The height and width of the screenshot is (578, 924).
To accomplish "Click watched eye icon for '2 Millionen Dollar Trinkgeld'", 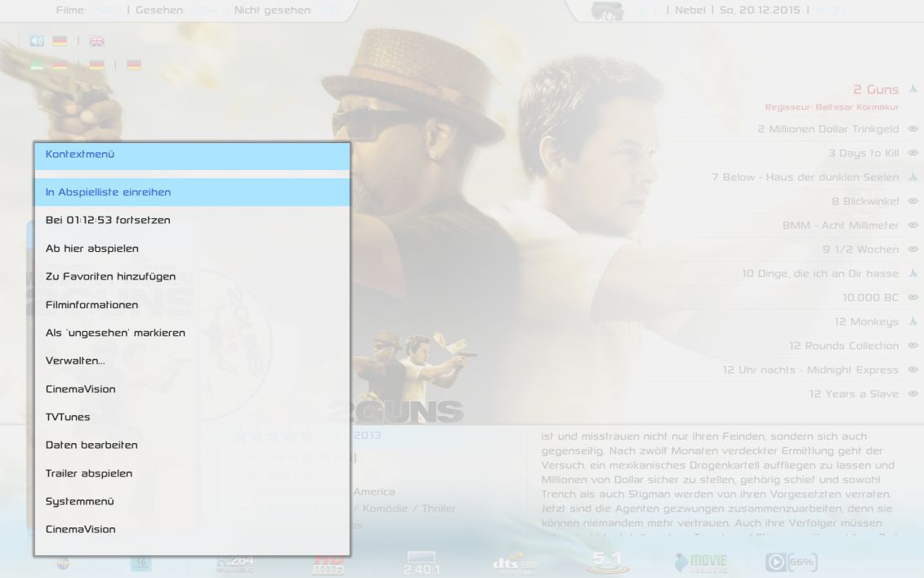I will click(913, 128).
